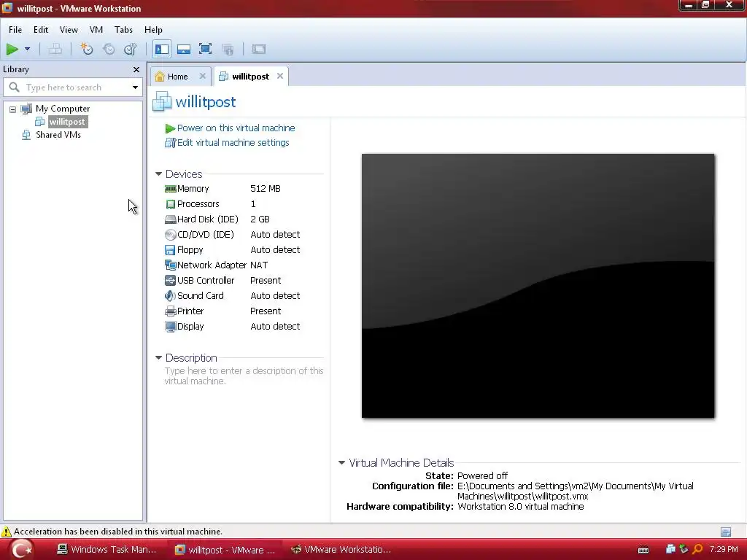Open the Start button on the taskbar
Screen dimensions: 747x560
20,550
